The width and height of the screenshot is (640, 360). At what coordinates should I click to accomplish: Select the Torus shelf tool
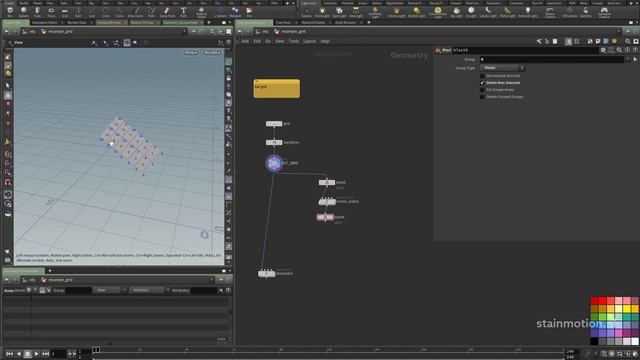(51, 11)
